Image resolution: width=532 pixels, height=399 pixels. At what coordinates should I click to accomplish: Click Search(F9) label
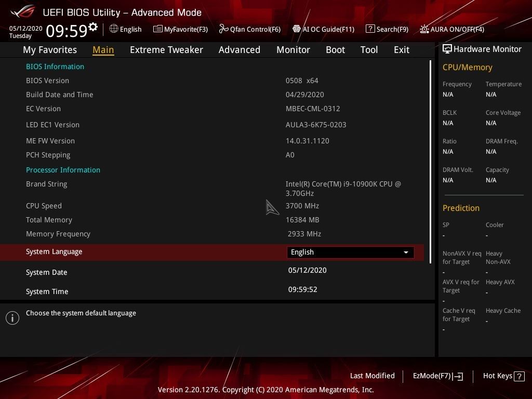pos(392,30)
